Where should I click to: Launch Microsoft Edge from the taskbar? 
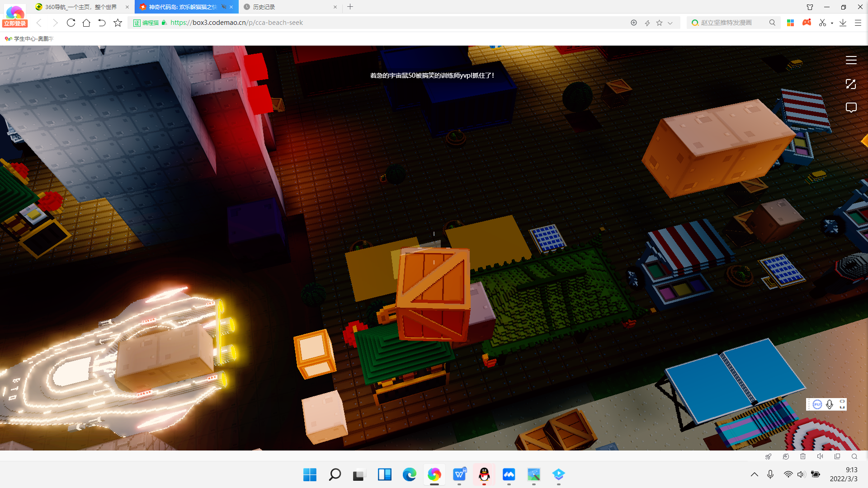click(409, 475)
